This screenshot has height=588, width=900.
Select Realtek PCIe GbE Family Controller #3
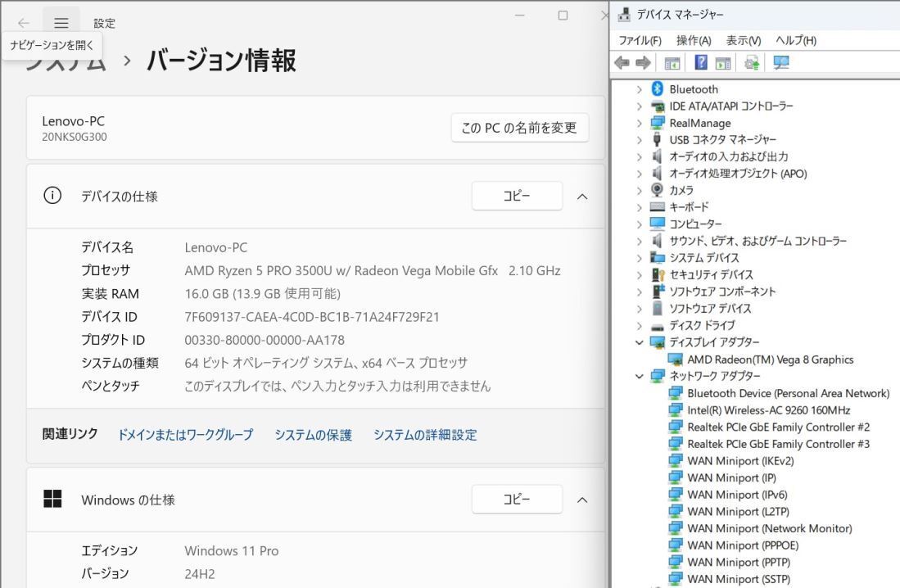[x=778, y=444]
